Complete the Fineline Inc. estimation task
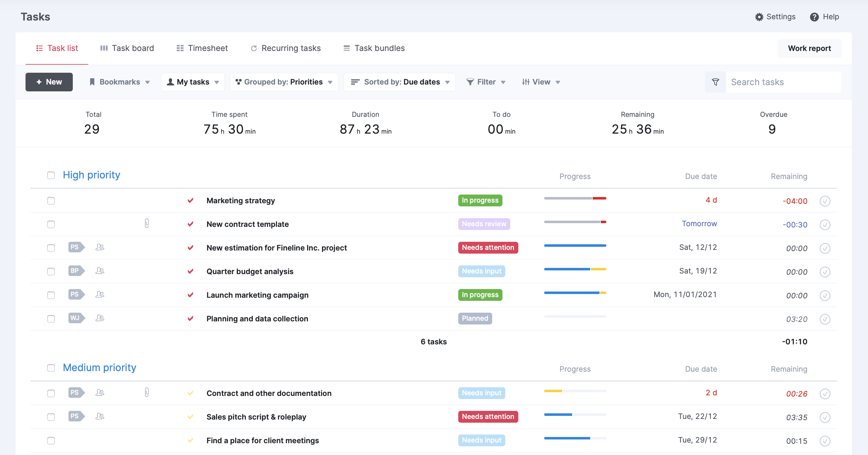Image resolution: width=868 pixels, height=455 pixels. (x=824, y=248)
